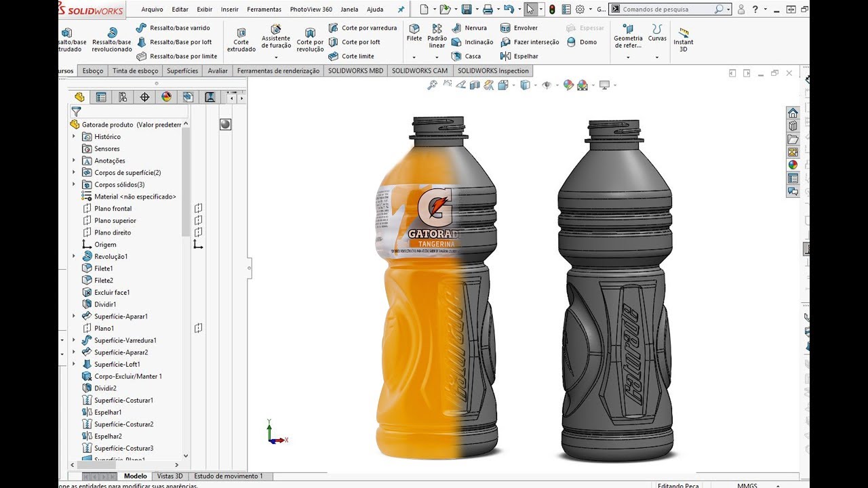The width and height of the screenshot is (868, 488).
Task: Open the Curvas tool
Action: pos(657,33)
